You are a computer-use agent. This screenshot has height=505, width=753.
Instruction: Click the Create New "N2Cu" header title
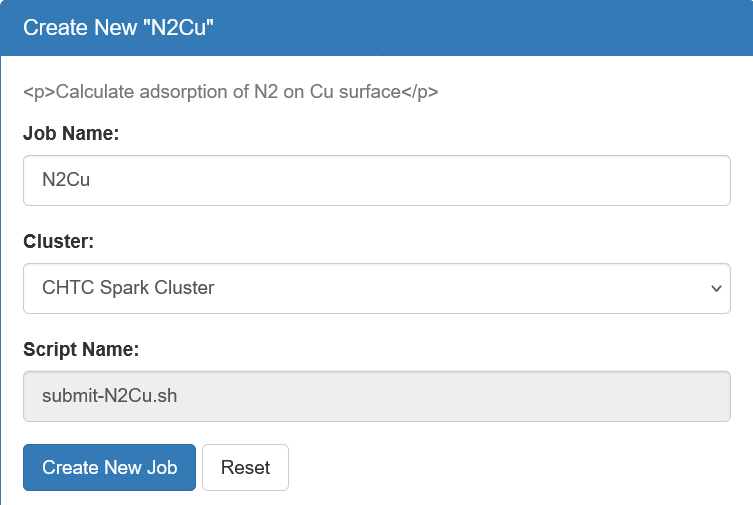pos(119,26)
